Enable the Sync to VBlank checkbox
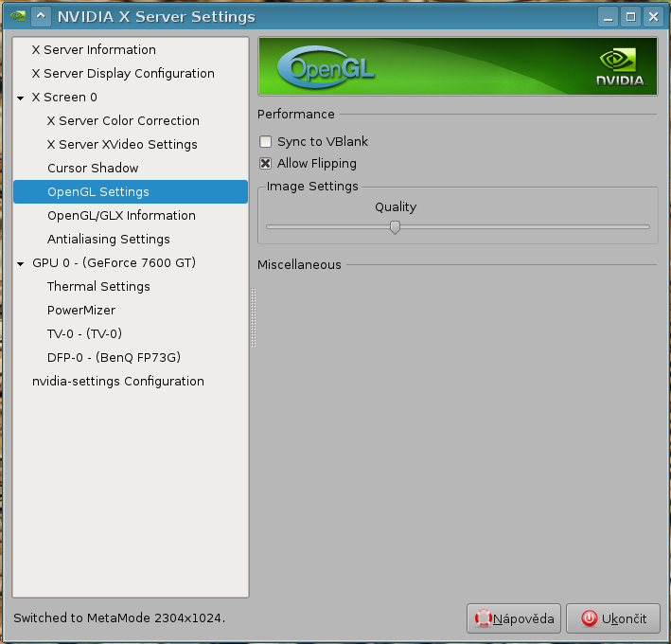Viewport: 671px width, 644px height. click(x=265, y=141)
